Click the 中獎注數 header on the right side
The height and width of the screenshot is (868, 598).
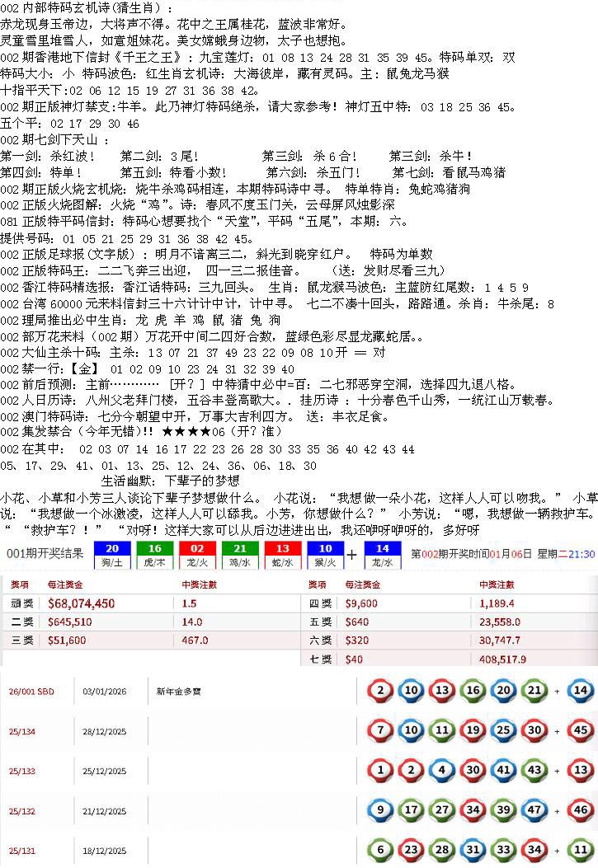pos(497,584)
